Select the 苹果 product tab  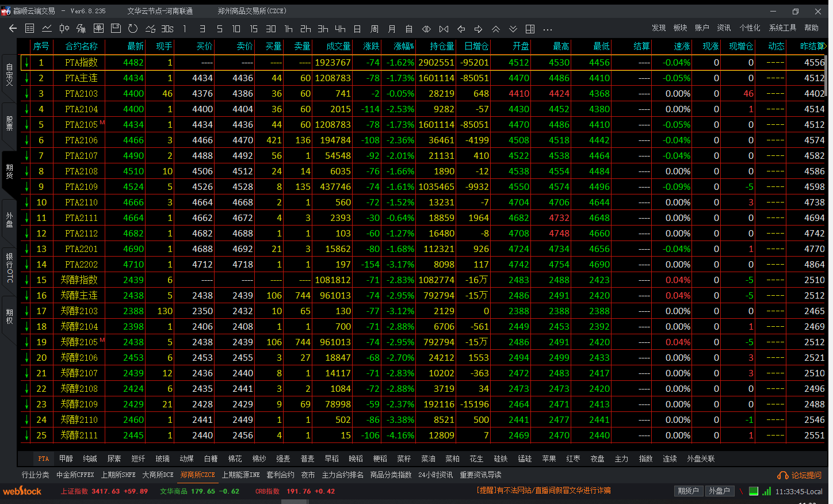(x=549, y=459)
